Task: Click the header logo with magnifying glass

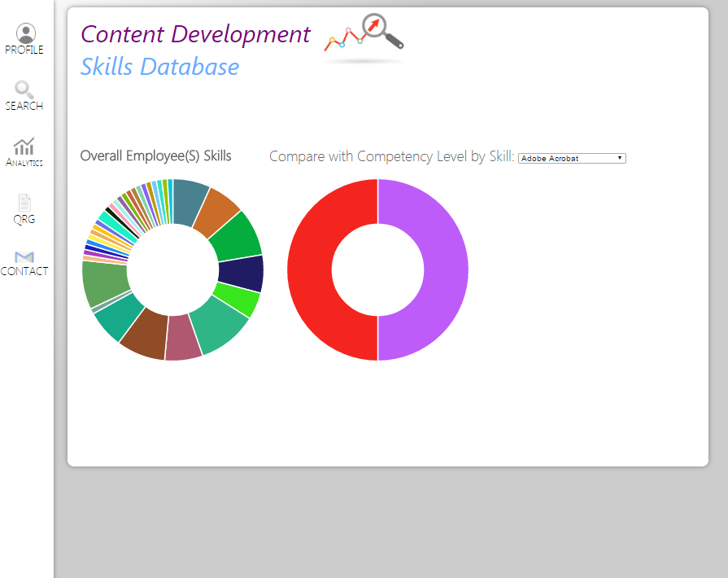Action: point(364,37)
